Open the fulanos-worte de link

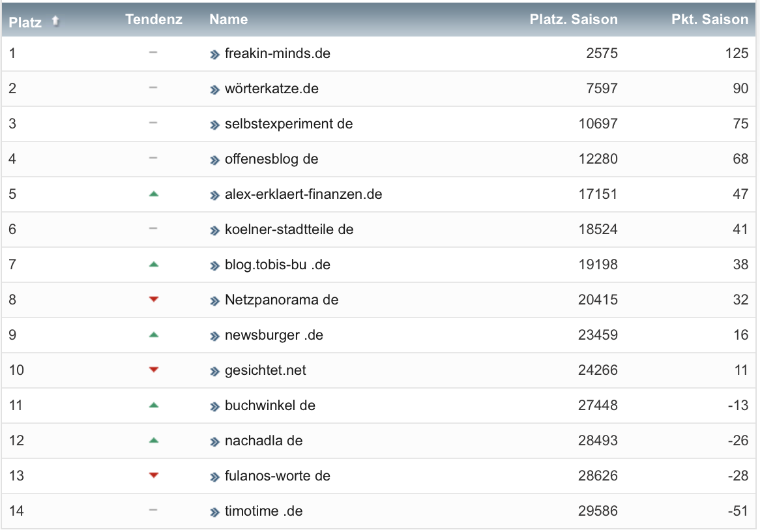pos(277,476)
